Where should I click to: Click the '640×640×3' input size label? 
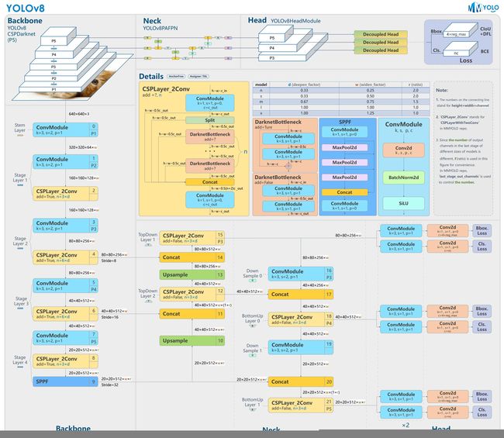click(79, 114)
